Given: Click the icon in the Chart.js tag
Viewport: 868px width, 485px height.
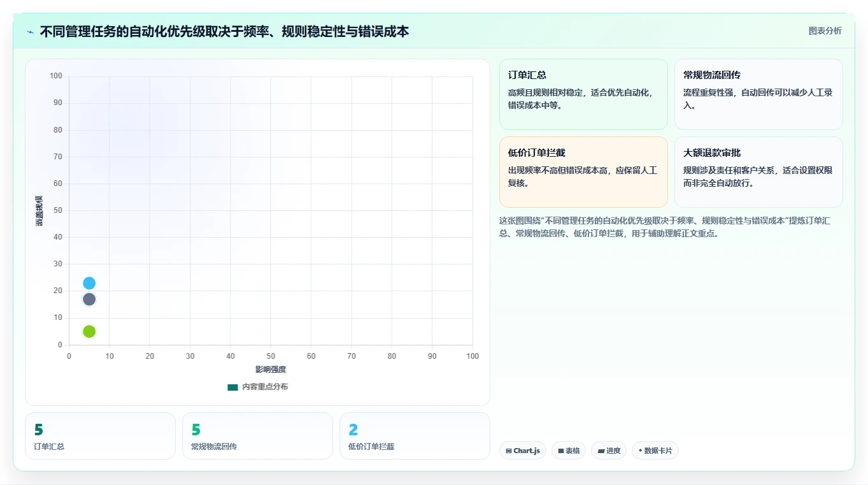Looking at the screenshot, I should click(x=509, y=451).
